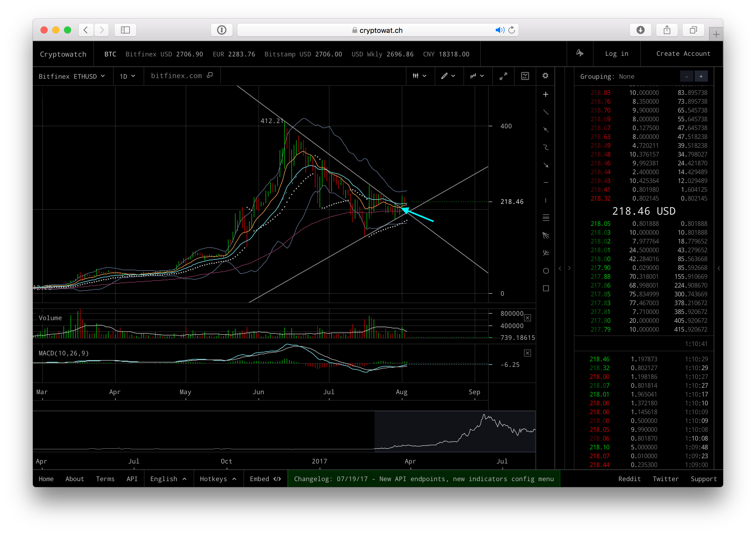Open new Safari tab
The width and height of the screenshot is (756, 534).
coord(716,34)
